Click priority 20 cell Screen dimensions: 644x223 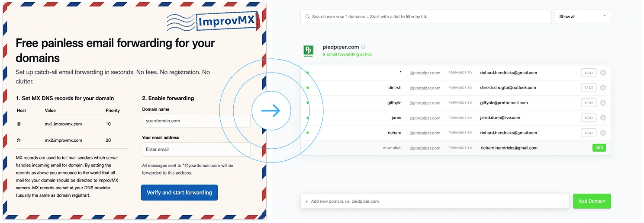point(108,140)
